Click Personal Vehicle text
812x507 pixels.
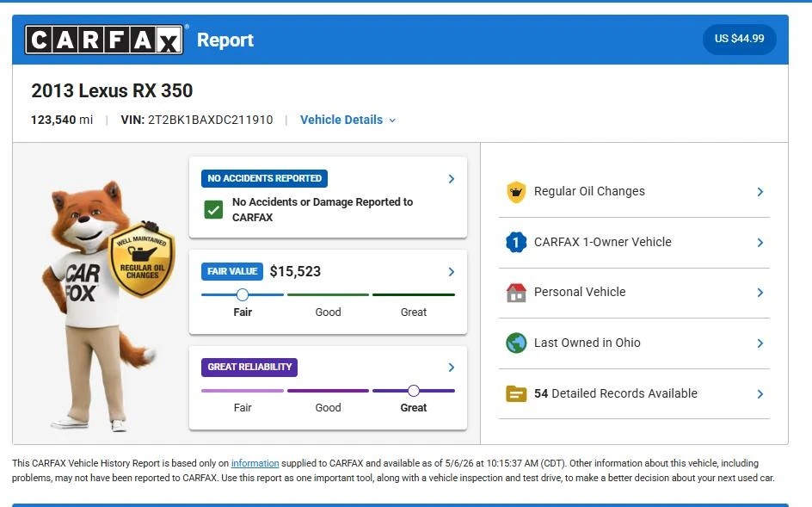point(580,292)
